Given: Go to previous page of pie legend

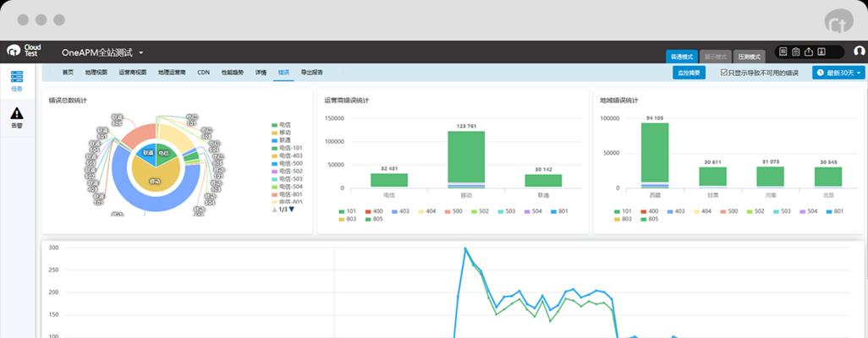Looking at the screenshot, I should (x=273, y=210).
